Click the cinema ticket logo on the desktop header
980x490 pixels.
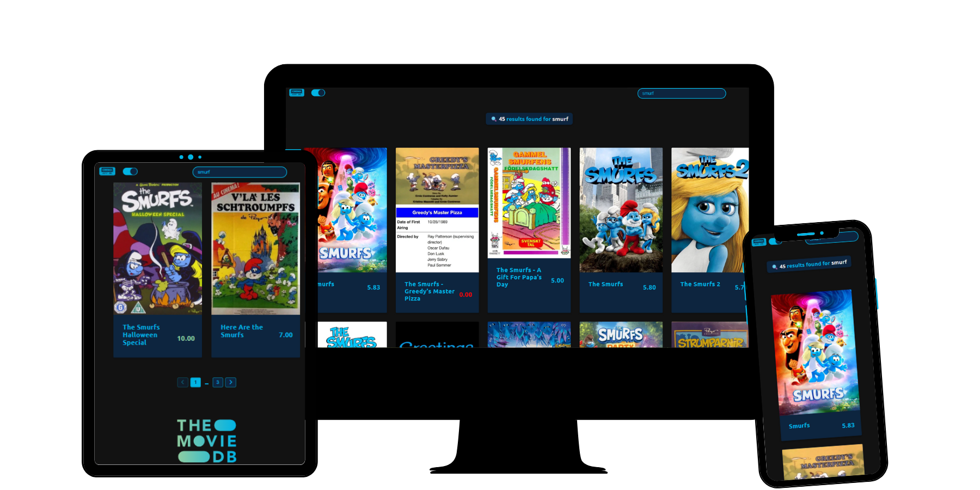click(x=297, y=93)
